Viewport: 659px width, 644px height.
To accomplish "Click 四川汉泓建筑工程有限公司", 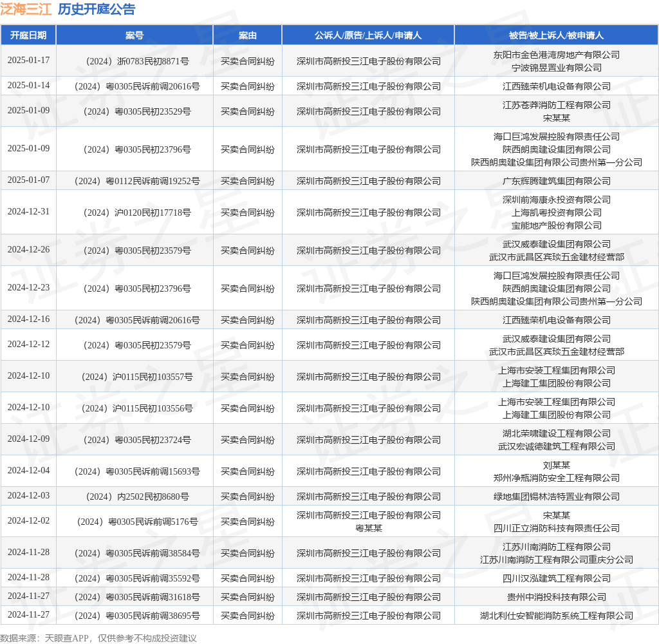I will [x=557, y=579].
